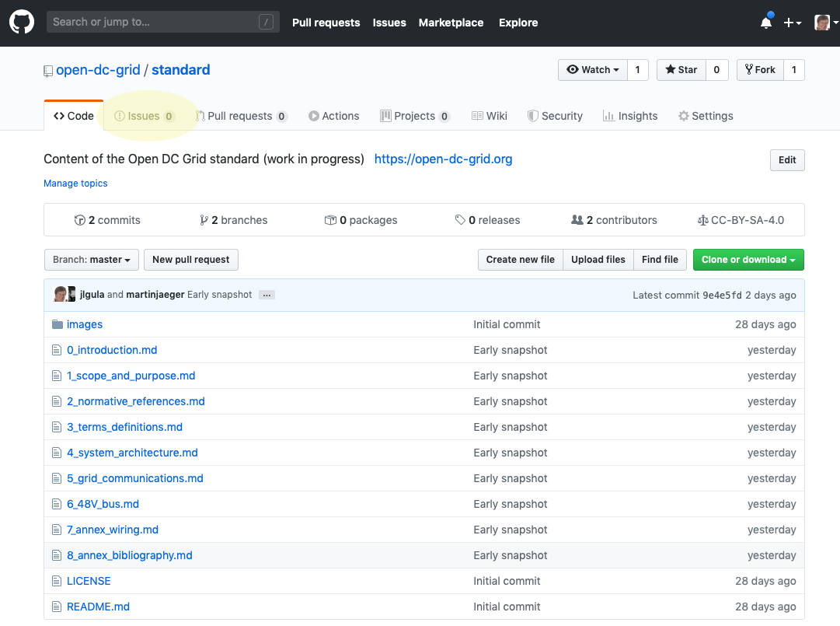Click the file icon beside LICENSE
The image size is (840, 626).
(57, 581)
